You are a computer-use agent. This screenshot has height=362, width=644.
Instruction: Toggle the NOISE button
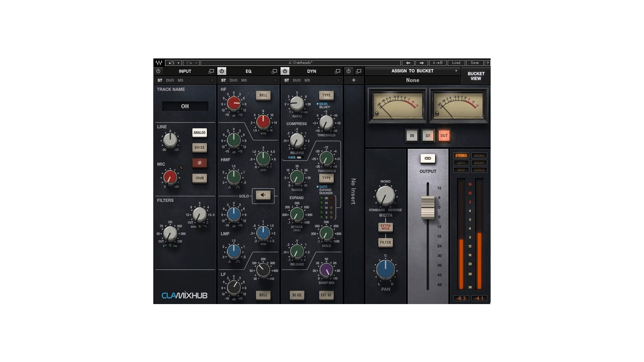pos(200,148)
